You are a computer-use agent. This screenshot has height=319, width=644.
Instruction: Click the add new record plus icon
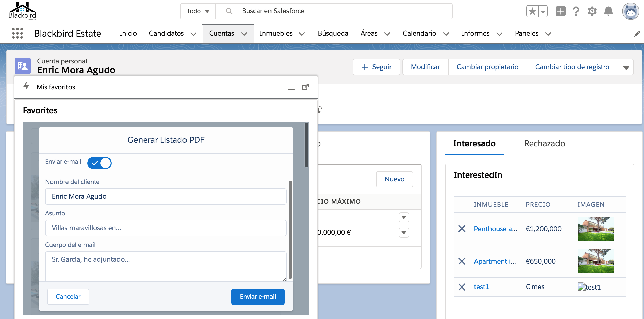pos(560,11)
